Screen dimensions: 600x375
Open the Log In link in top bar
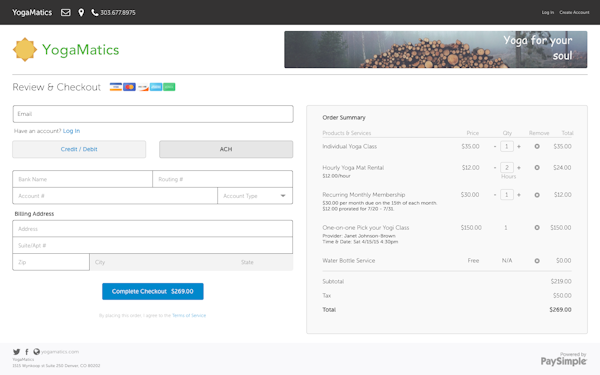(548, 12)
